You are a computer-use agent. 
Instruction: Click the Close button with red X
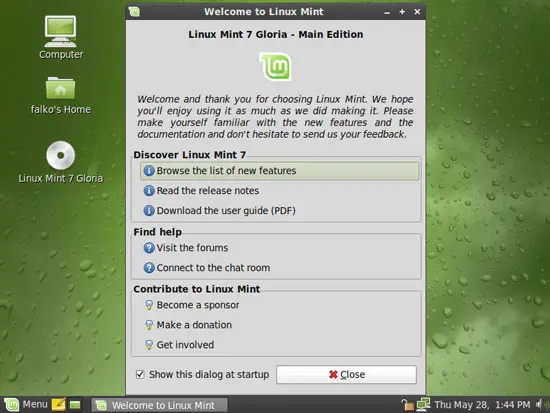(x=347, y=374)
